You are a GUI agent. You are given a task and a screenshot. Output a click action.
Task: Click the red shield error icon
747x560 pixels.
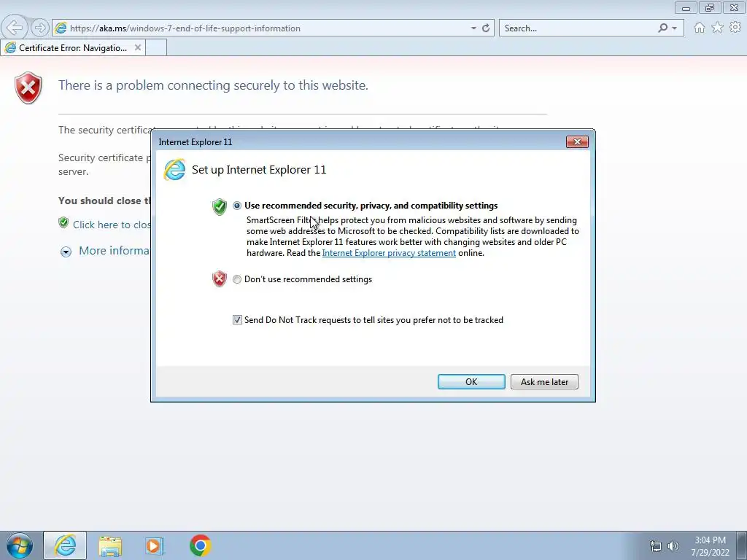point(28,88)
